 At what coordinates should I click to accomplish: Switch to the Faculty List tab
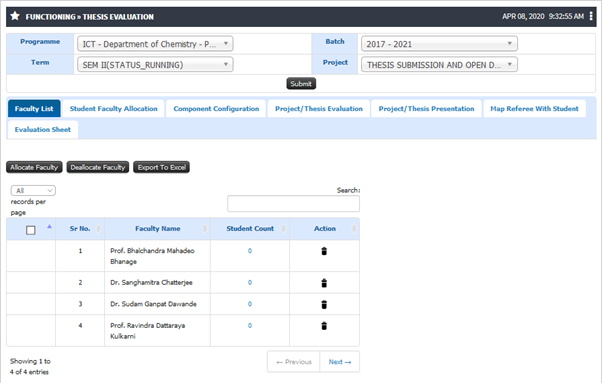coord(34,109)
